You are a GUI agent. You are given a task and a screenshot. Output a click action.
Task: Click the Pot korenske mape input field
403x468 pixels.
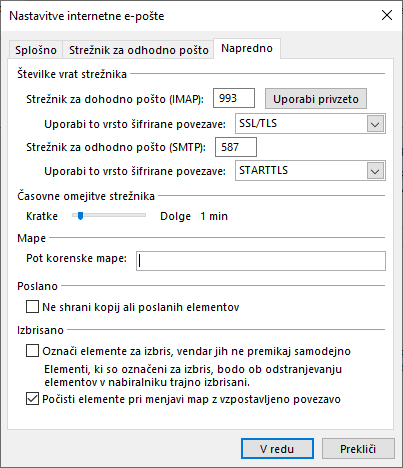pos(261,261)
